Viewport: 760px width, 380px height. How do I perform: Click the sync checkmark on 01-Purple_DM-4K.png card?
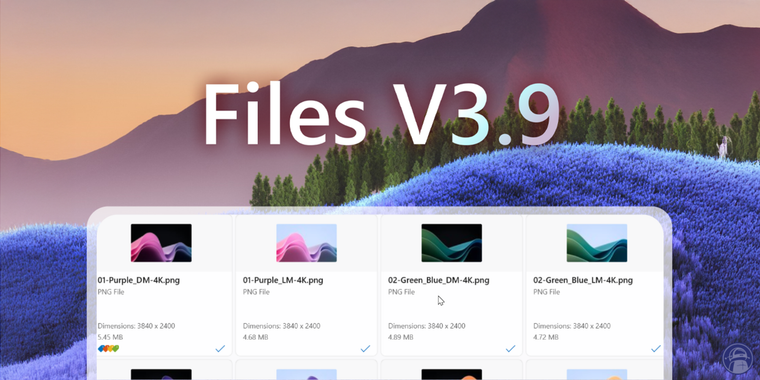click(220, 348)
